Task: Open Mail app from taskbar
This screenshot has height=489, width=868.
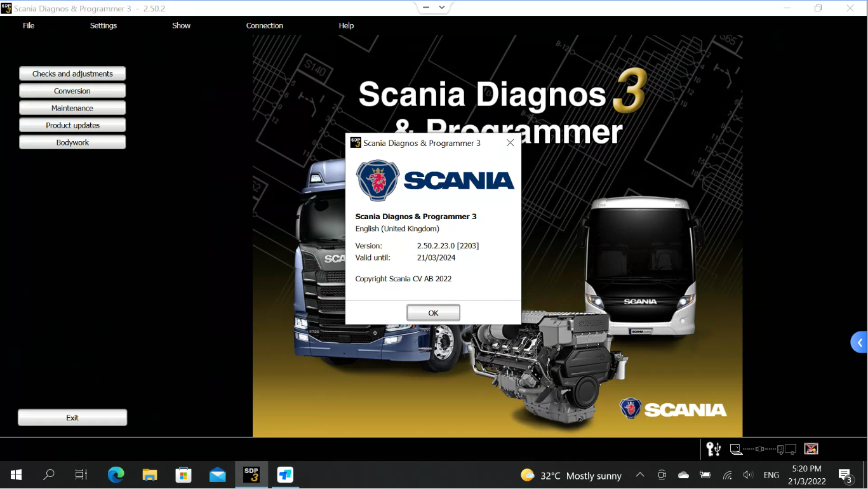Action: 218,474
